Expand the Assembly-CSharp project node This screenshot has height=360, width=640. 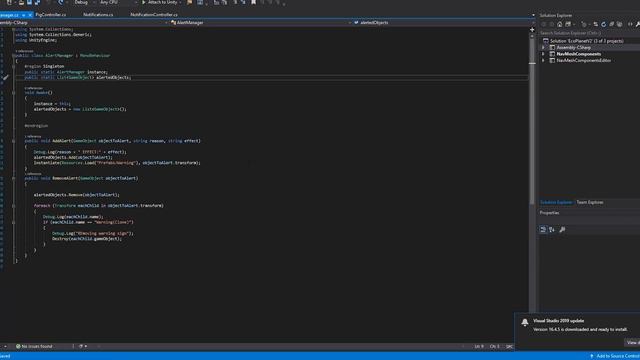tap(543, 47)
